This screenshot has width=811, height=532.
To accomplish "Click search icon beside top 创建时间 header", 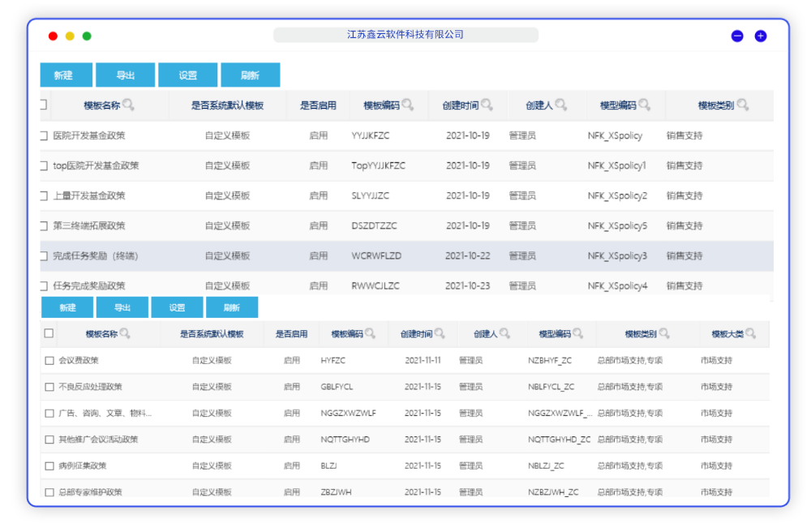I will [x=487, y=105].
